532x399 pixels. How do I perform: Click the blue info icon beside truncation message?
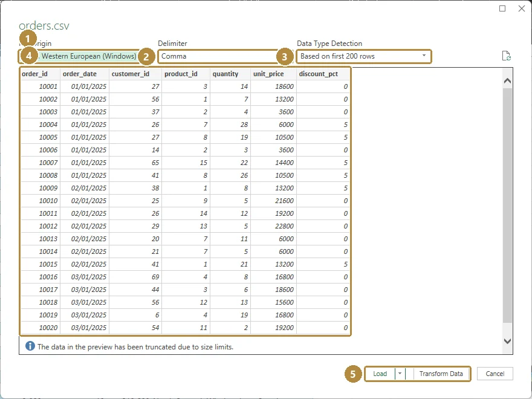[x=30, y=346]
